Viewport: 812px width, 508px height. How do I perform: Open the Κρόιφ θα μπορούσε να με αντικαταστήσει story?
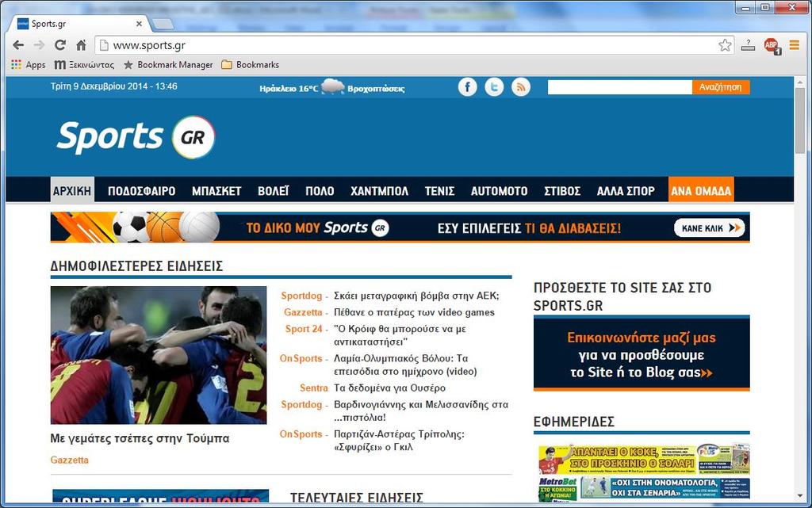[x=400, y=335]
